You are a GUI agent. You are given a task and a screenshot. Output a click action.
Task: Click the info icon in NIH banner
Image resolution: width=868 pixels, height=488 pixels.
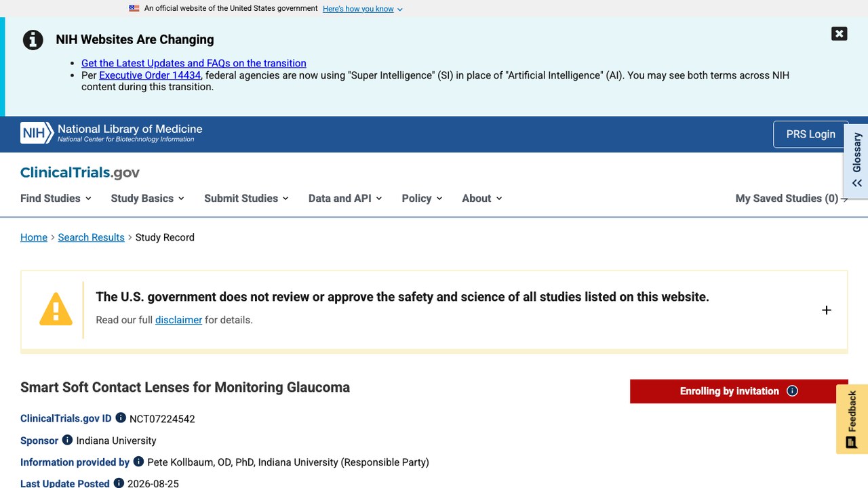33,40
